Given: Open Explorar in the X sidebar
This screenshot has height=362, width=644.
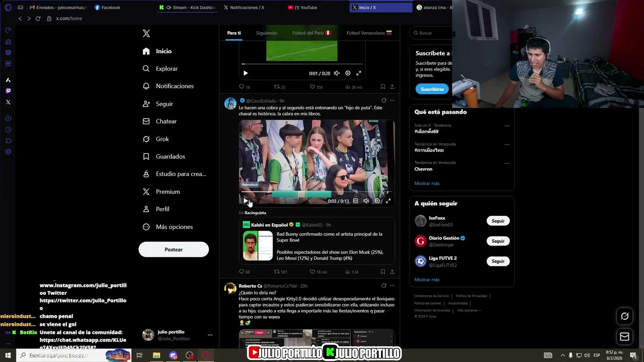Looking at the screenshot, I should pos(160,69).
